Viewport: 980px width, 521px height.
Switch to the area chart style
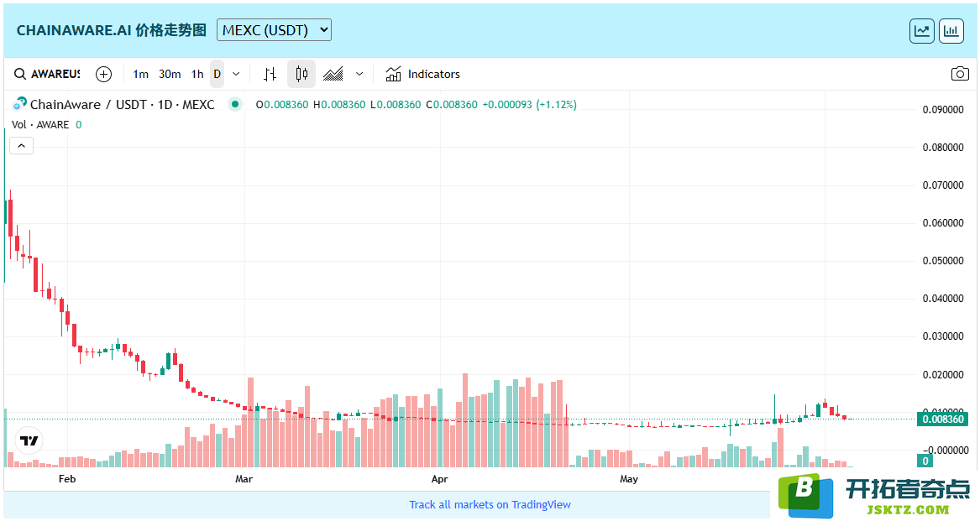[333, 75]
